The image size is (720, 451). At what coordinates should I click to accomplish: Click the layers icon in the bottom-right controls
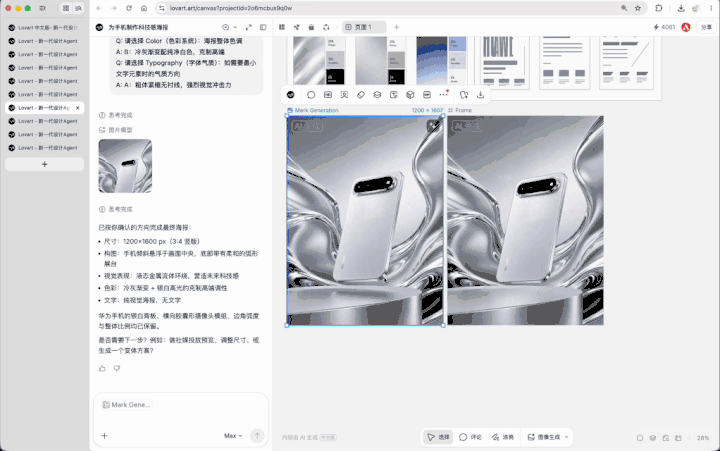coord(653,438)
